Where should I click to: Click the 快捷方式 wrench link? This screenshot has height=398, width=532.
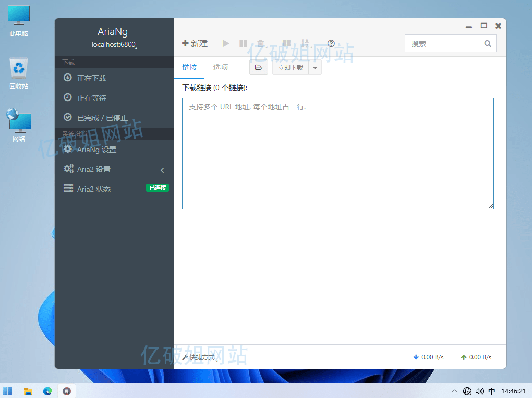(x=199, y=358)
